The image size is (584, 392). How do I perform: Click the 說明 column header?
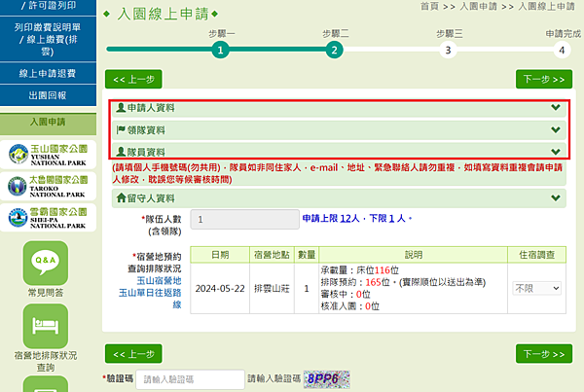414,255
